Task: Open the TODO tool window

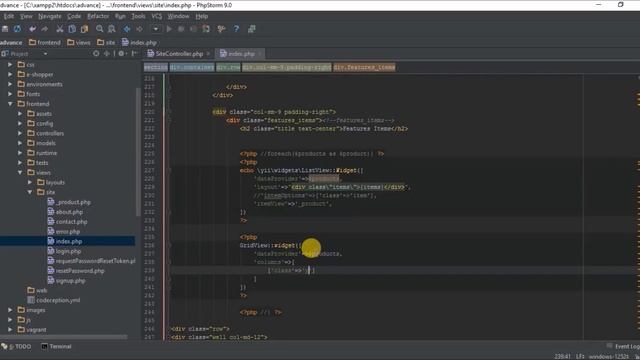Action: pyautogui.click(x=17, y=347)
